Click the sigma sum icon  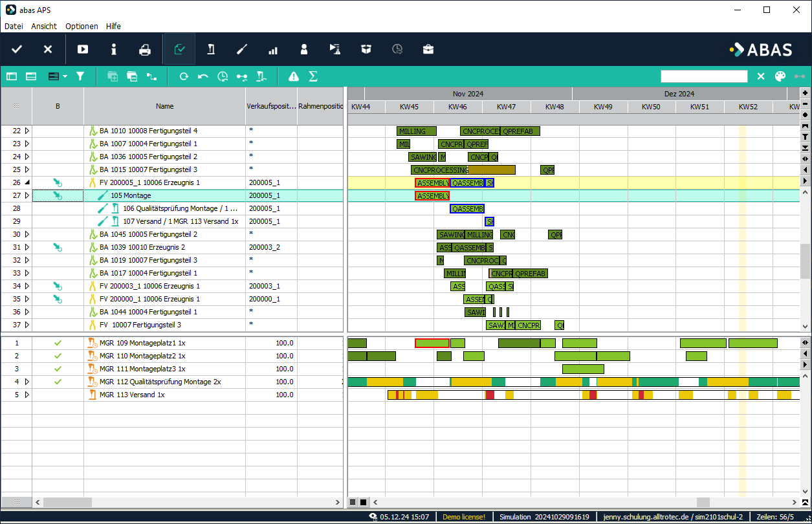pyautogui.click(x=313, y=76)
